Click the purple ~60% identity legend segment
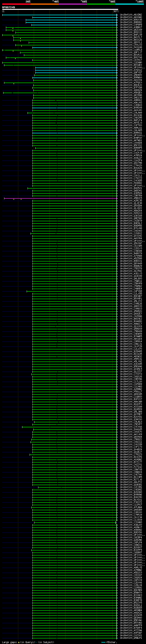The height and width of the screenshot is (644, 146). tap(73, 4)
